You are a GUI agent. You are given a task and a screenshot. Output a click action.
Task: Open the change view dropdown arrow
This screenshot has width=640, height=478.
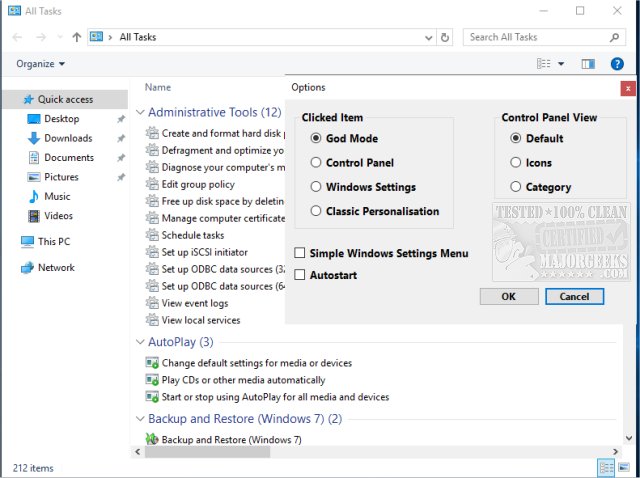click(561, 64)
